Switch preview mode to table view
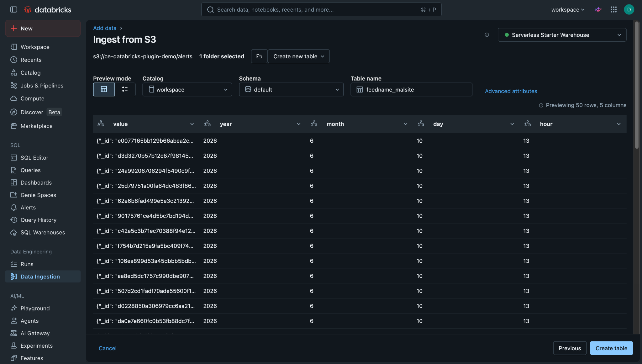 coord(104,90)
